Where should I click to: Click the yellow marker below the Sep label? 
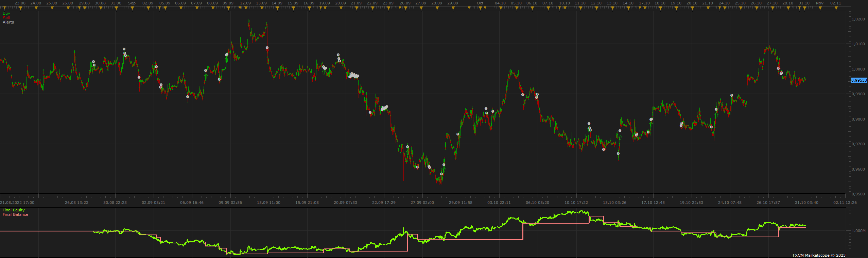tap(132, 9)
